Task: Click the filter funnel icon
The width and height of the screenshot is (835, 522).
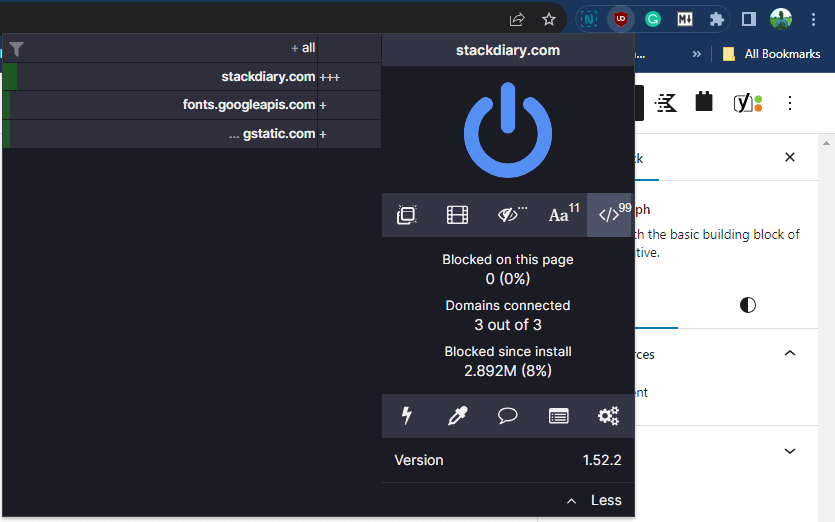Action: tap(17, 48)
